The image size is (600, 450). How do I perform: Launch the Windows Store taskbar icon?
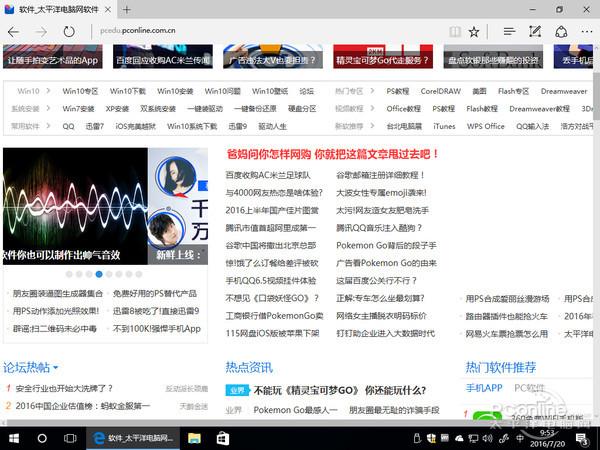pyautogui.click(x=223, y=438)
